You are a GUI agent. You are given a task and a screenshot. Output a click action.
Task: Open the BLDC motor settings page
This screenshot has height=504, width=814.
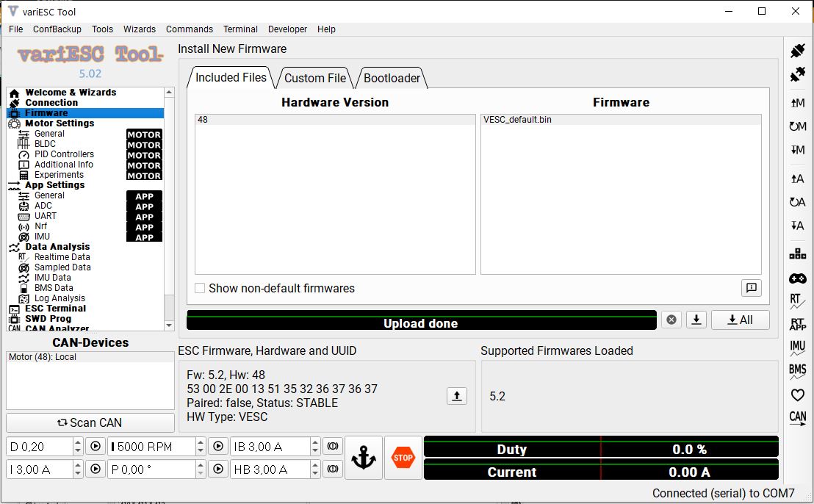pos(45,144)
